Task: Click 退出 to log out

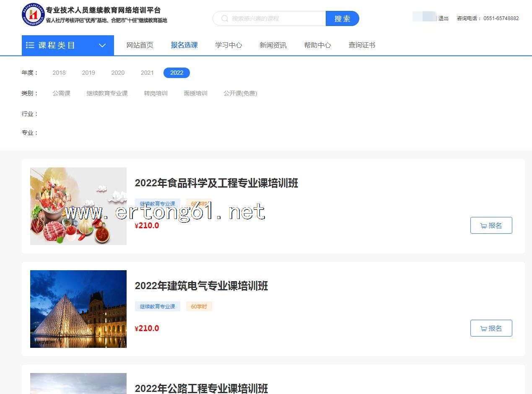Action: pyautogui.click(x=443, y=18)
